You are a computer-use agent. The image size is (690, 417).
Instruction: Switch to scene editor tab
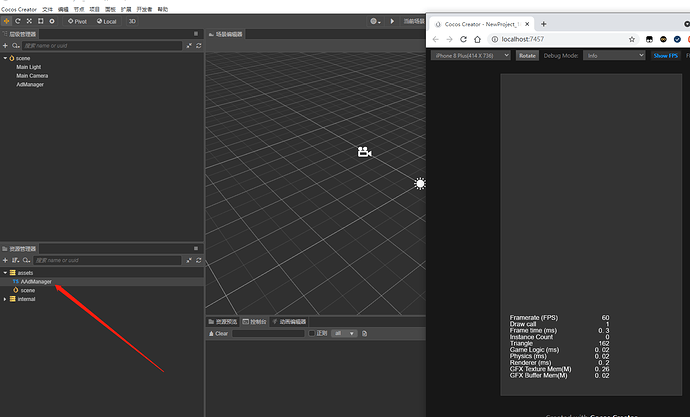coord(225,34)
